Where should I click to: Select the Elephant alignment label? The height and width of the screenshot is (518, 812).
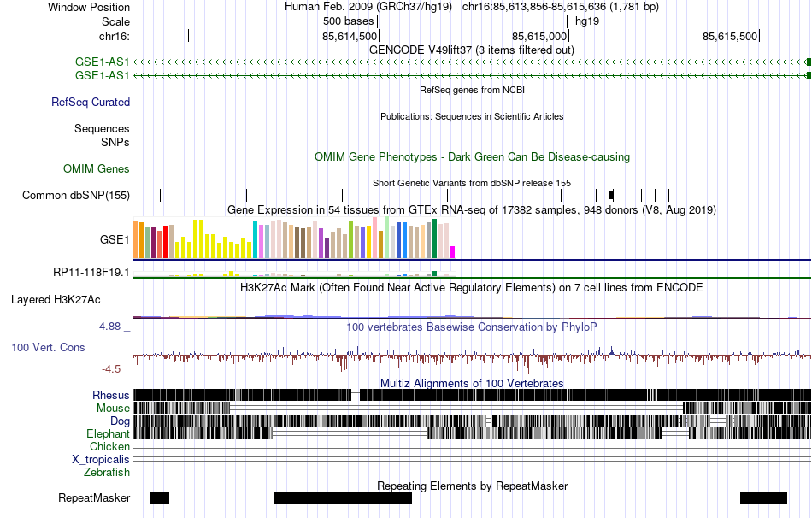[x=108, y=434]
